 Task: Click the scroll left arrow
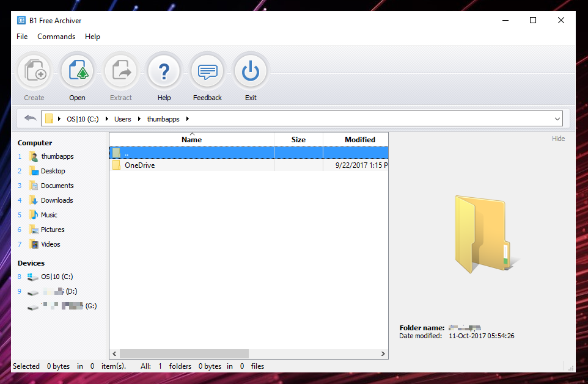(x=114, y=353)
